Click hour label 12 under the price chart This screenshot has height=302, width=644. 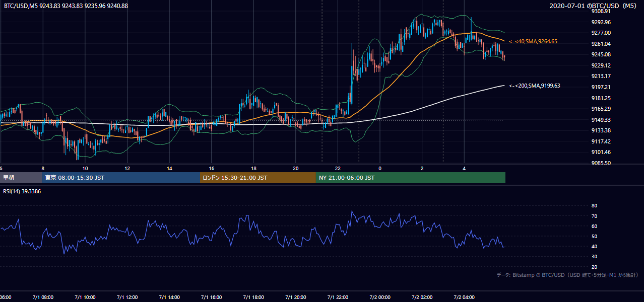127,168
